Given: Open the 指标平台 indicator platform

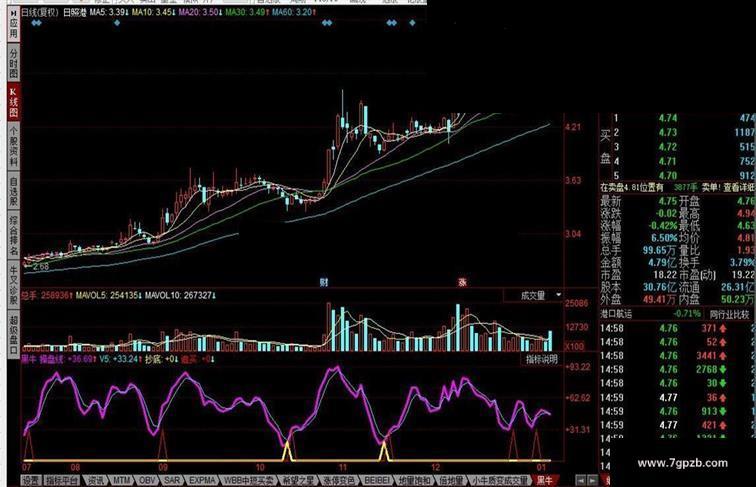Looking at the screenshot, I should pyautogui.click(x=62, y=480).
